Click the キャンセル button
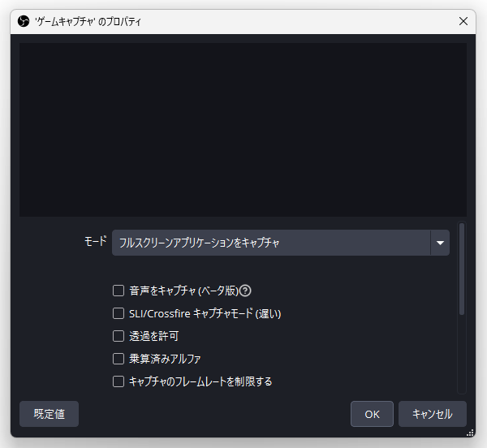The width and height of the screenshot is (487, 448). coord(433,414)
